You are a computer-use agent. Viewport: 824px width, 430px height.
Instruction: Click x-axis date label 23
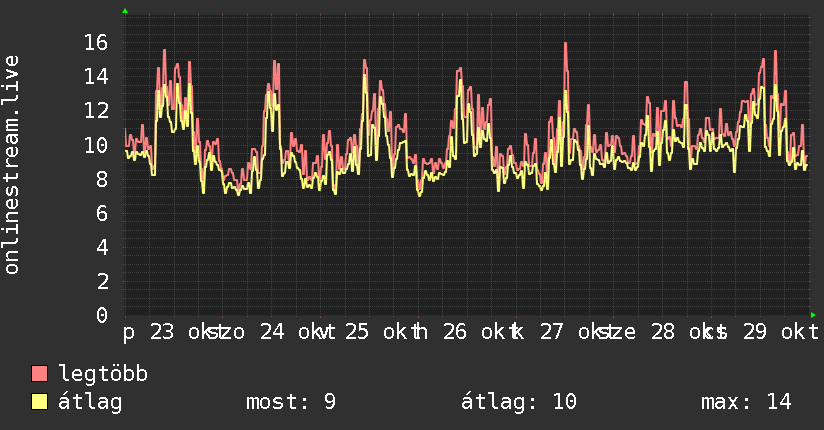[x=162, y=332]
